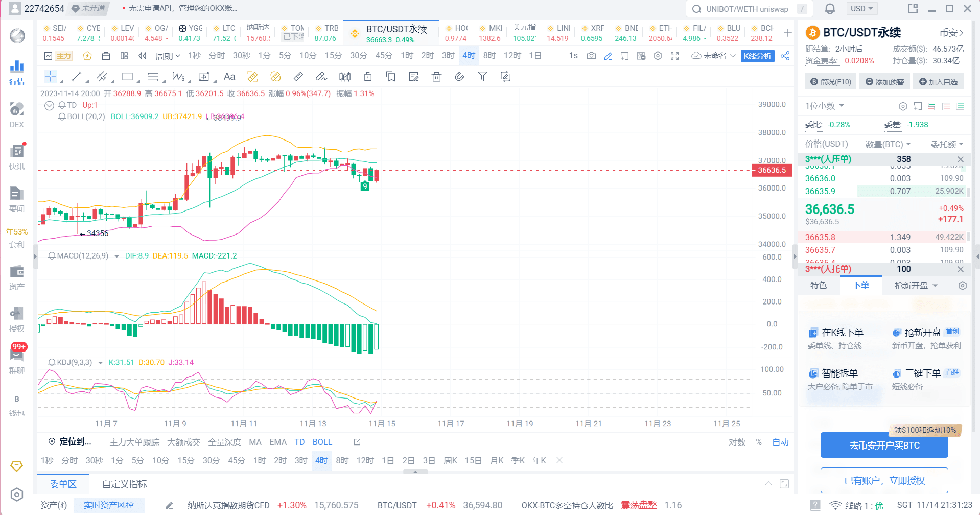Image resolution: width=980 pixels, height=515 pixels.
Task: Toggle the BOLL indicator at chart bottom
Action: point(322,442)
